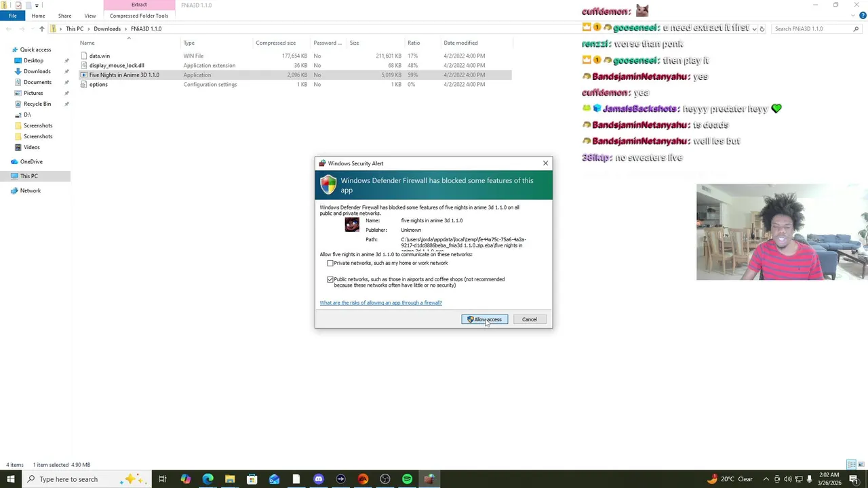Screen dimensions: 868x488
Task: Open the notifications center icon
Action: [854, 479]
